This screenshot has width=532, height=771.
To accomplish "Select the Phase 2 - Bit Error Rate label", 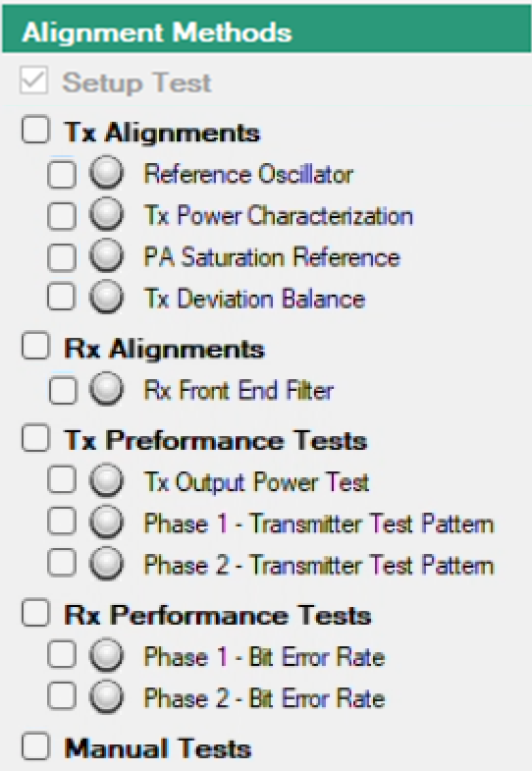I will coord(264,698).
